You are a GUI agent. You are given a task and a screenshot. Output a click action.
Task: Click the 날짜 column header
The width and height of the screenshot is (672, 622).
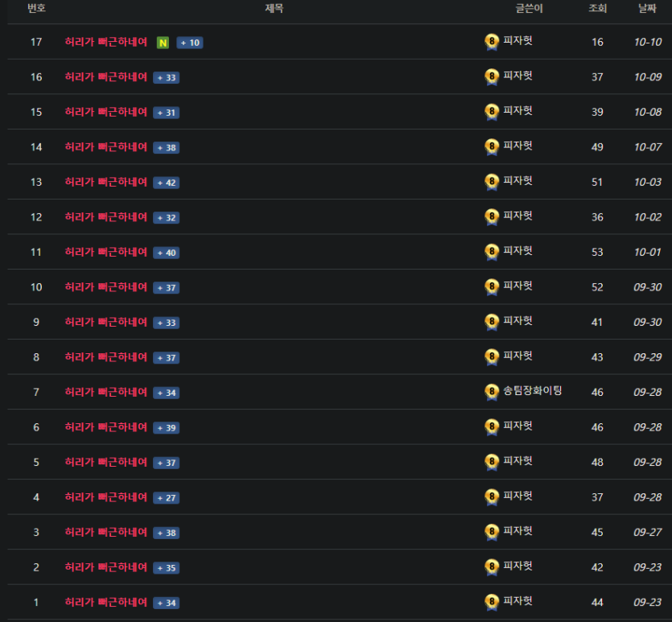(x=647, y=8)
